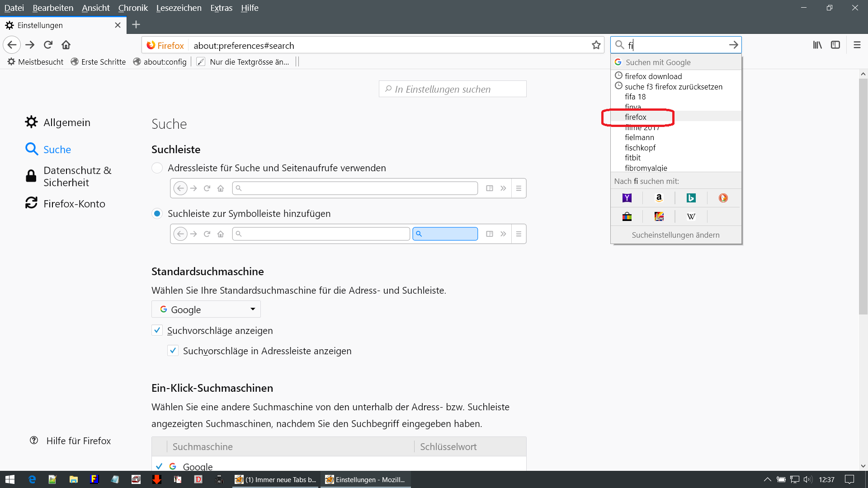
Task: Click Sucheinstellungen ändern in dropdown
Action: point(675,235)
